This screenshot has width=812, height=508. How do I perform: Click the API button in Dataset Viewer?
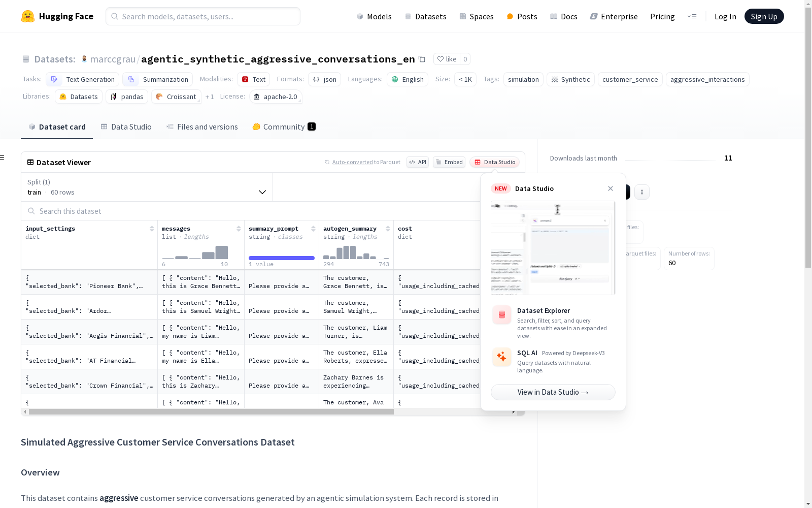pos(418,162)
